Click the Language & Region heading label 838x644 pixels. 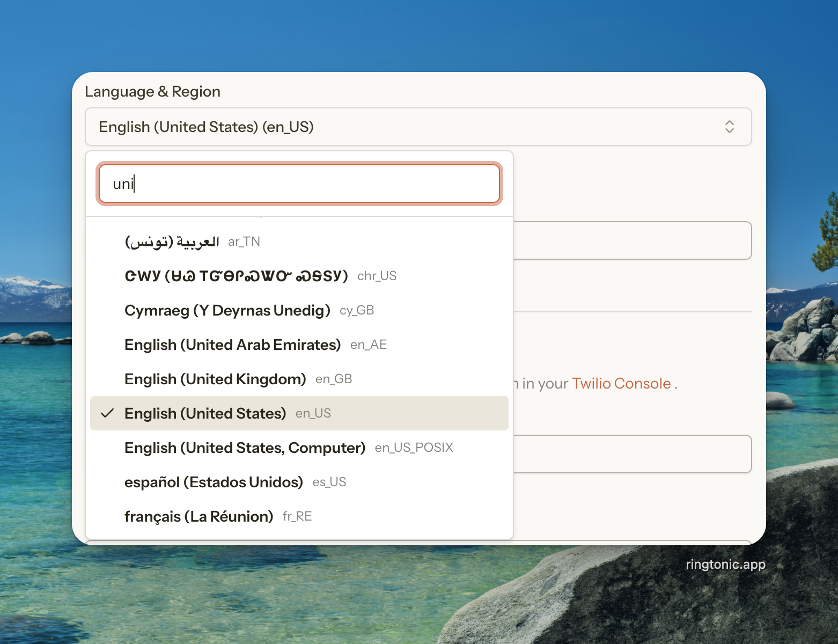point(152,92)
